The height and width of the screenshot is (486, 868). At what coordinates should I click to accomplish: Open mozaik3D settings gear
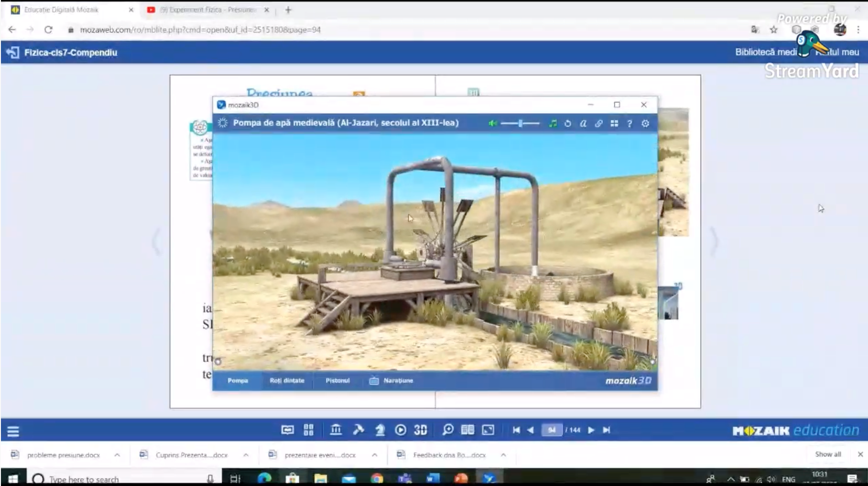pyautogui.click(x=645, y=124)
